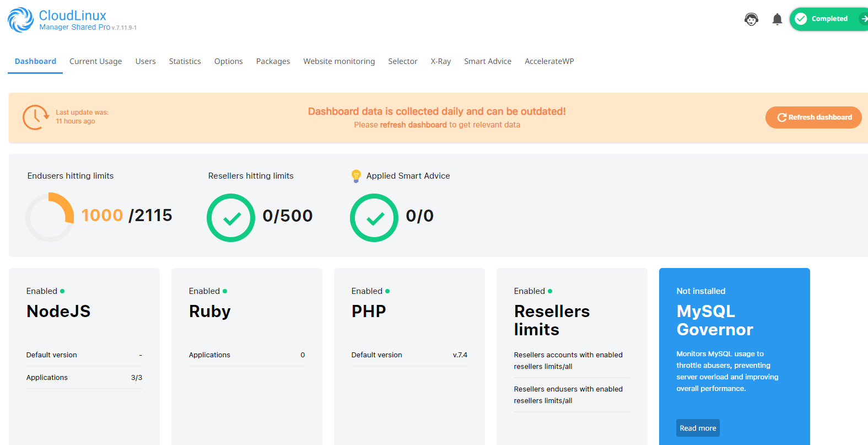868x445 pixels.
Task: Click the Resellers hitting limits green check circle
Action: point(231,218)
